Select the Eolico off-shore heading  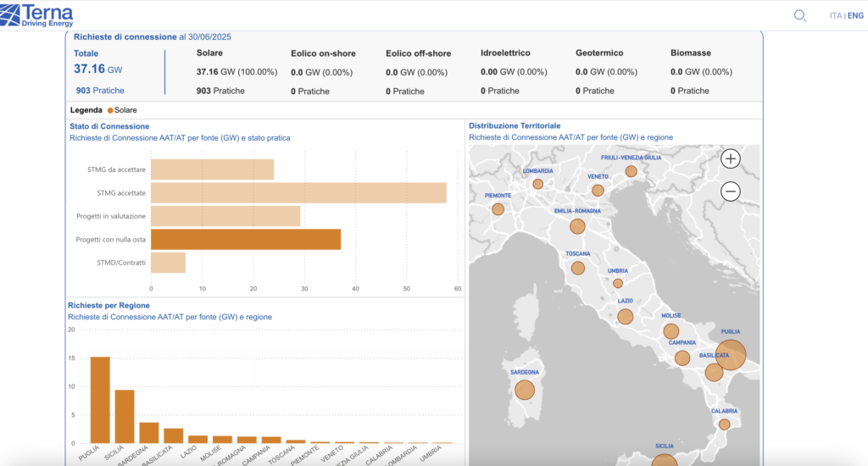coord(419,53)
